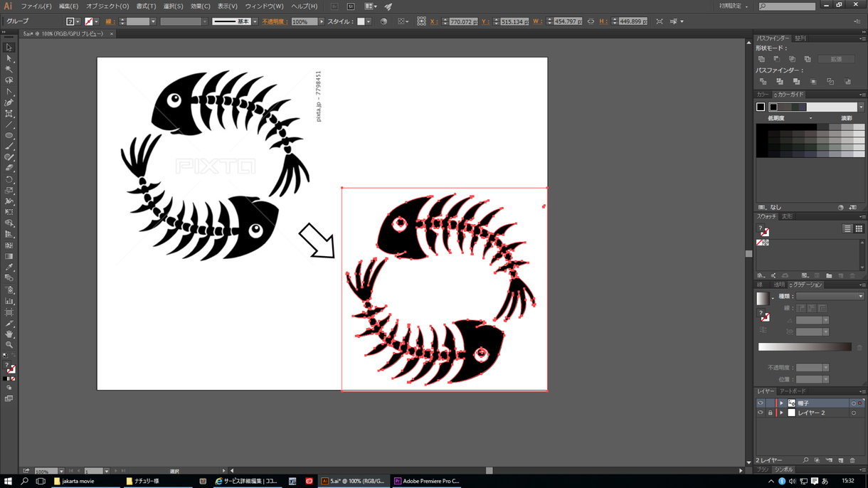Open the ファイル(F) menu
This screenshot has width=868, height=488.
[x=36, y=6]
